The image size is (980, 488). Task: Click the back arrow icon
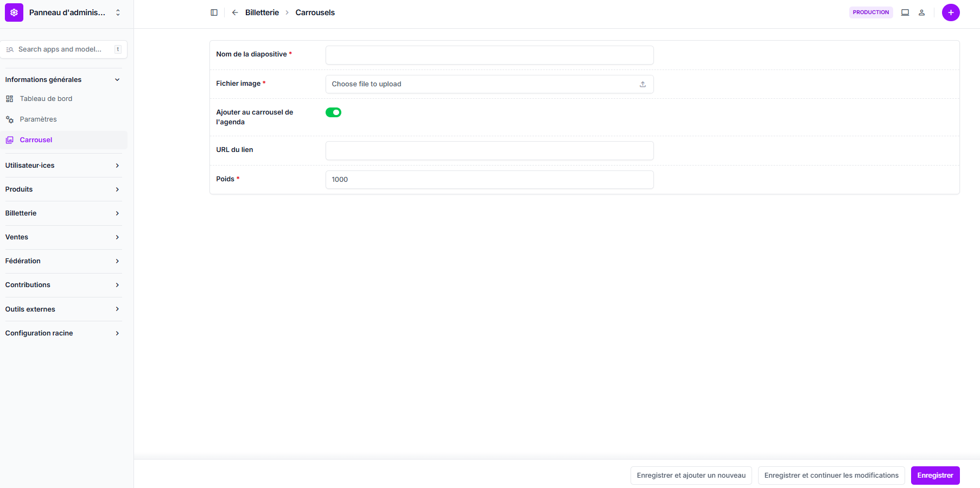[x=235, y=12]
